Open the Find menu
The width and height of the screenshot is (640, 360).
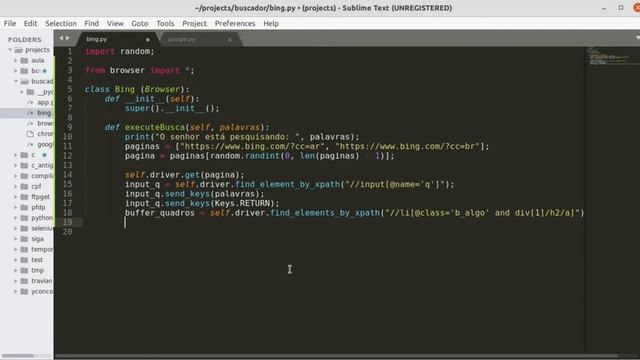91,24
